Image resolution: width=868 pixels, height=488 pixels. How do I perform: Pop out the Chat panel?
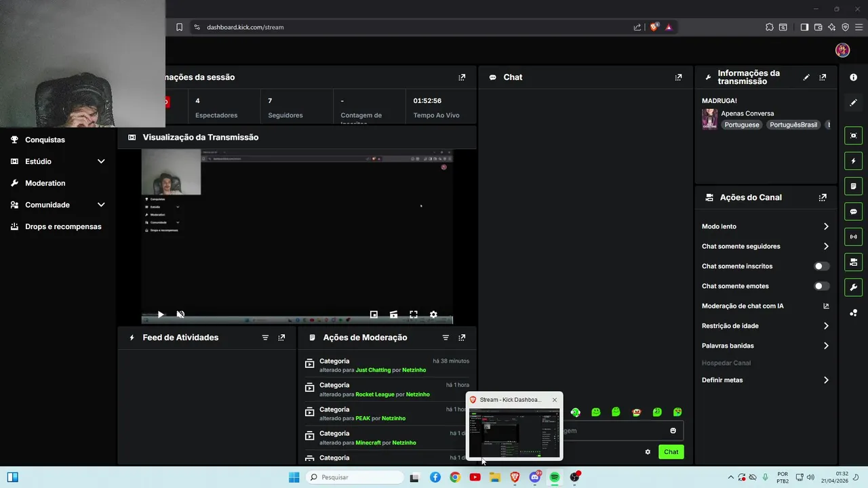pos(678,77)
